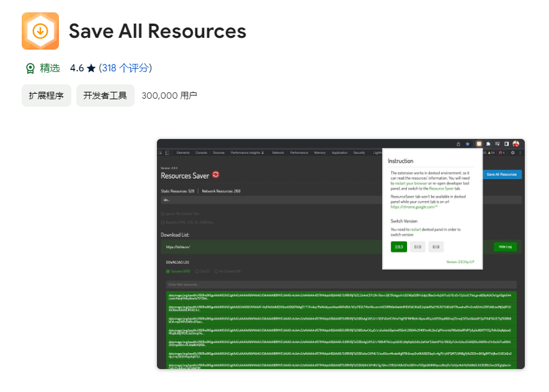549x392 pixels.
Task: Switch to the Sources tab in the preview DevTools
Action: pos(219,153)
